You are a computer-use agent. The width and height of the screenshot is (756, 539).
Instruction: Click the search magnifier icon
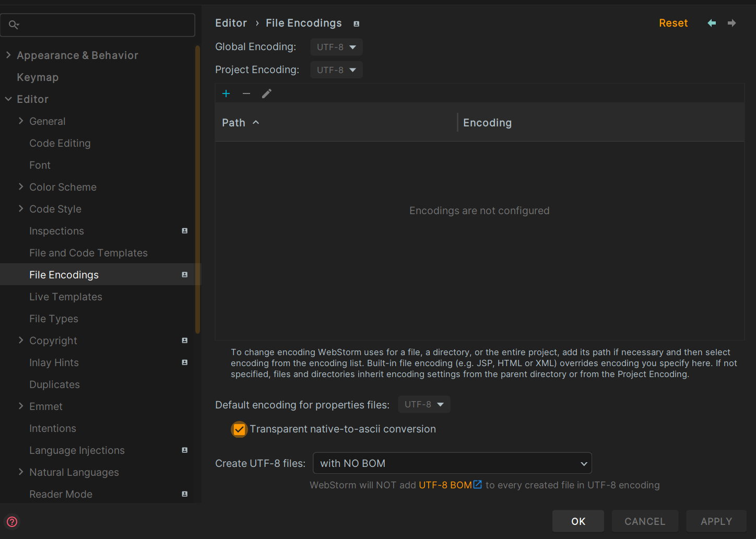(14, 25)
